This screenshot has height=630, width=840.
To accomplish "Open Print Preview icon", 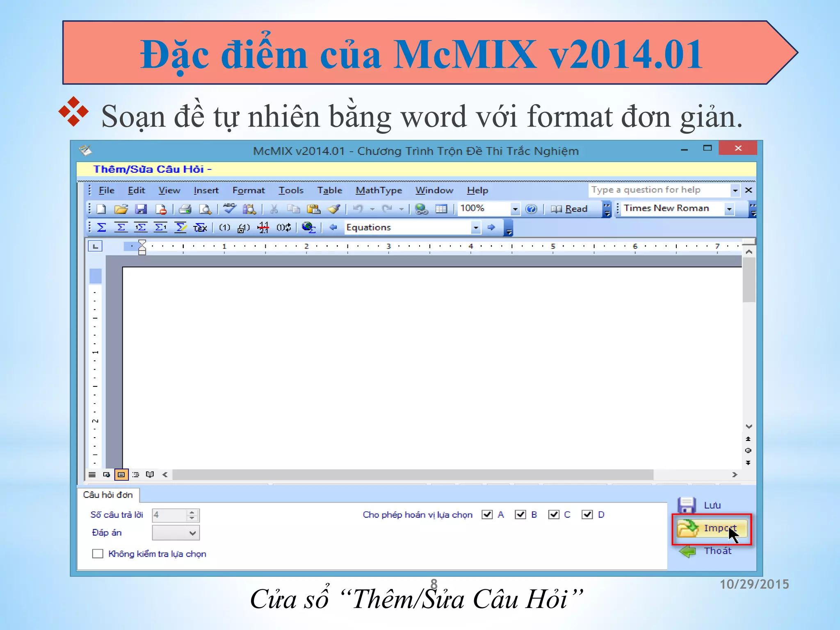I will click(x=205, y=209).
